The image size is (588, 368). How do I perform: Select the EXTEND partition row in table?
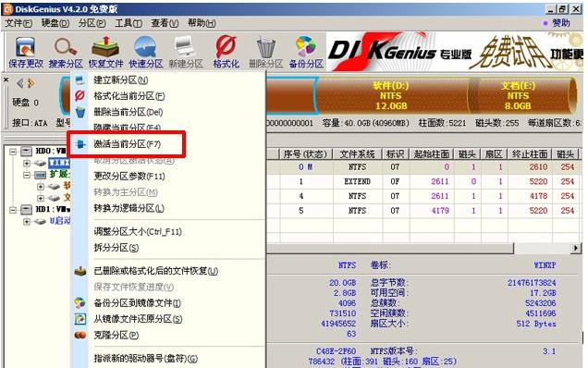click(x=423, y=181)
